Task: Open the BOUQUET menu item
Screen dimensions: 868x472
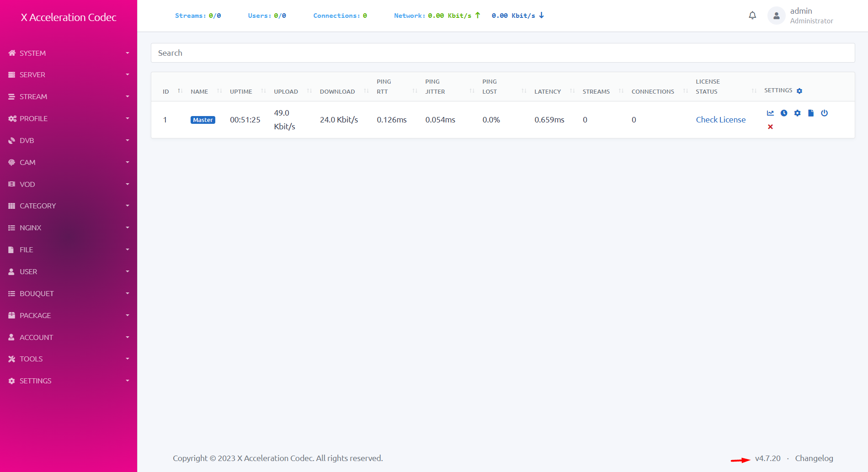Action: [69, 294]
